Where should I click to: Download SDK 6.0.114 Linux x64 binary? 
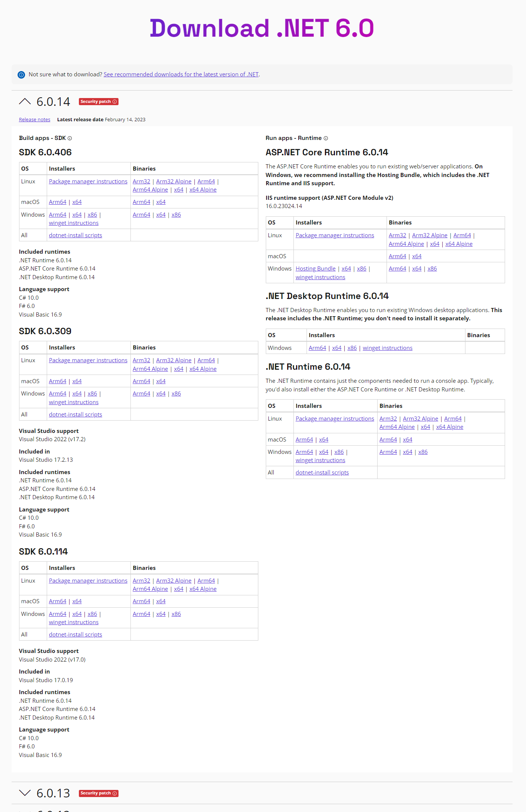[x=179, y=589]
